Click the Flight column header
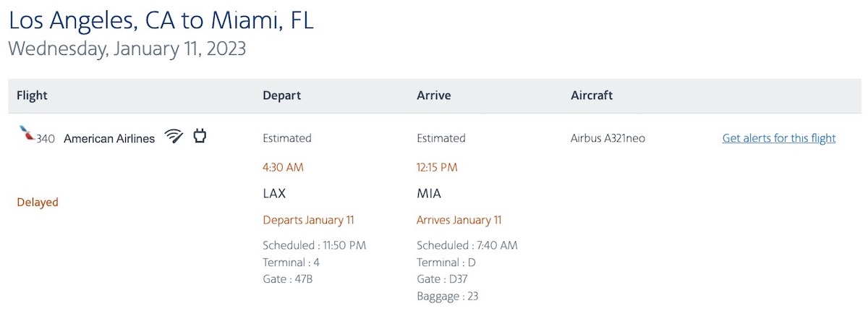The height and width of the screenshot is (319, 868). click(x=32, y=95)
